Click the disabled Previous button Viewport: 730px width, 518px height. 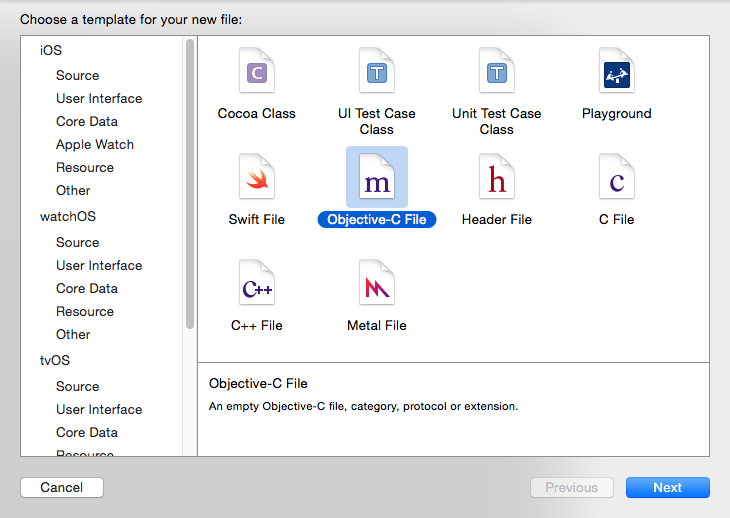click(572, 487)
